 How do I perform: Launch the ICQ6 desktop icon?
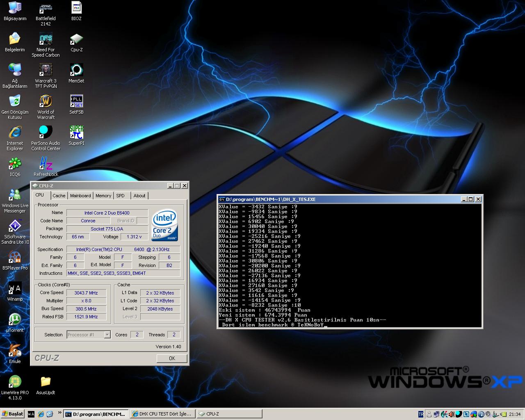click(15, 167)
